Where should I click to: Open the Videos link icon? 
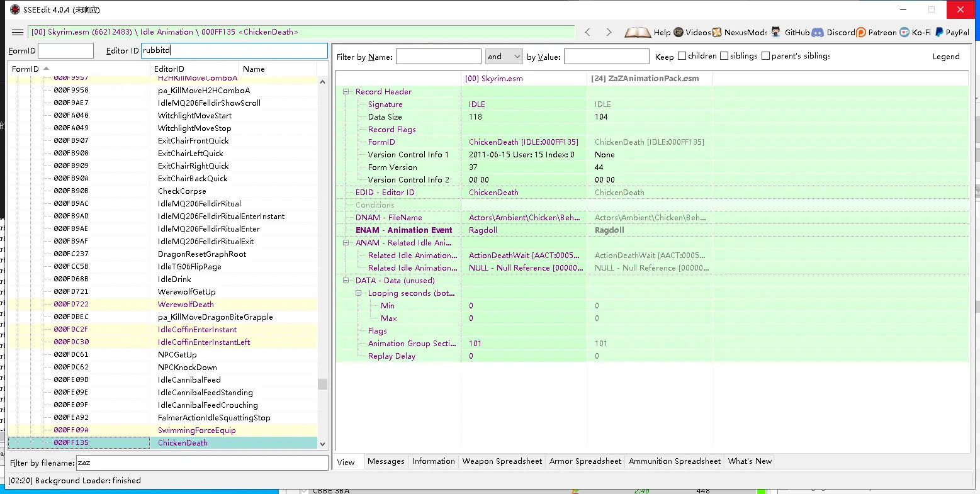[679, 32]
